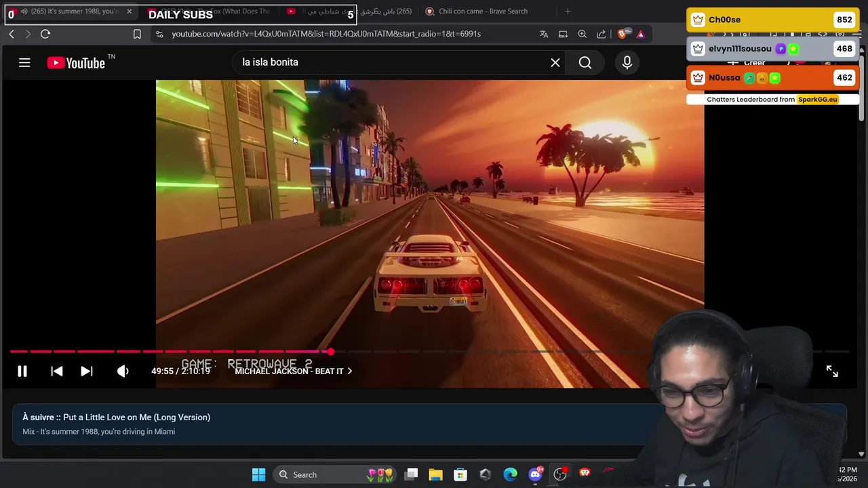Select the YouTube URL address bar

(326, 34)
